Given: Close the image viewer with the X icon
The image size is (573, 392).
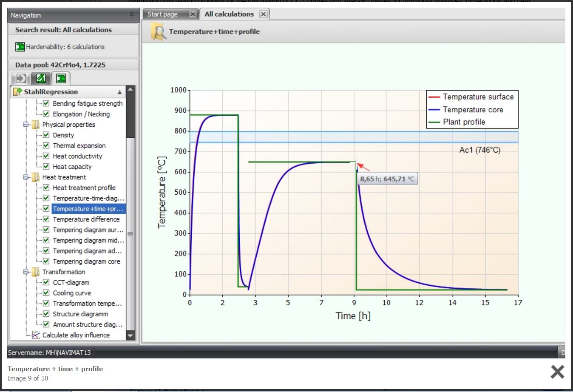Looking at the screenshot, I should tap(557, 372).
